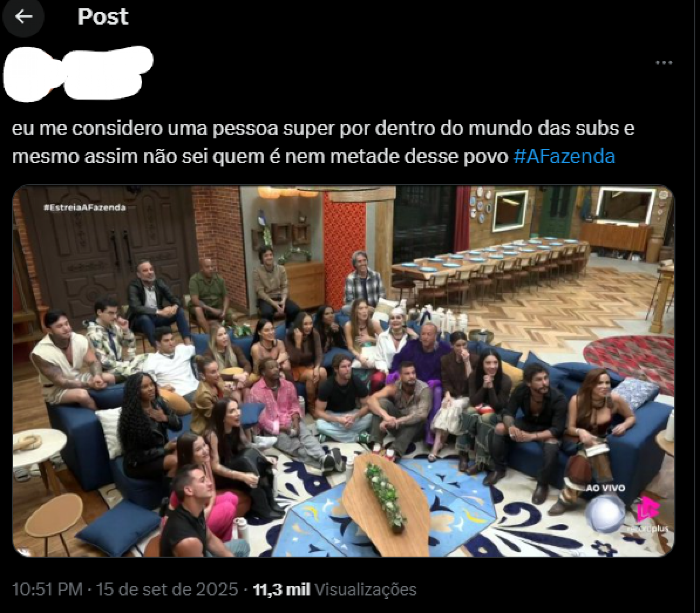Click the #EstreiaAFazenda watermark on the photo
This screenshot has width=700, height=613.
tap(85, 207)
